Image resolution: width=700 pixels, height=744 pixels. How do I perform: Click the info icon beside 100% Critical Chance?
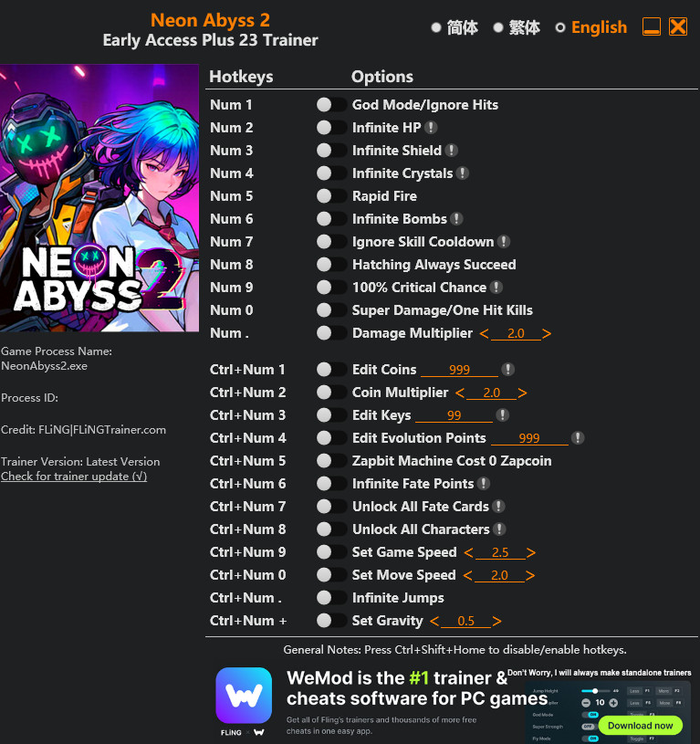click(496, 288)
